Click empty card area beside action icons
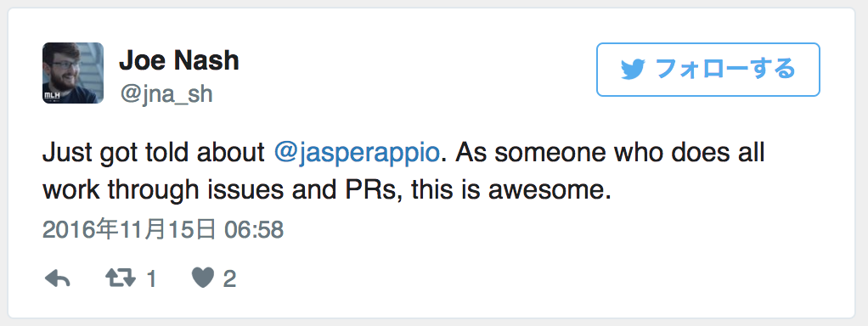Screen dimensions: 868x326 (526, 279)
